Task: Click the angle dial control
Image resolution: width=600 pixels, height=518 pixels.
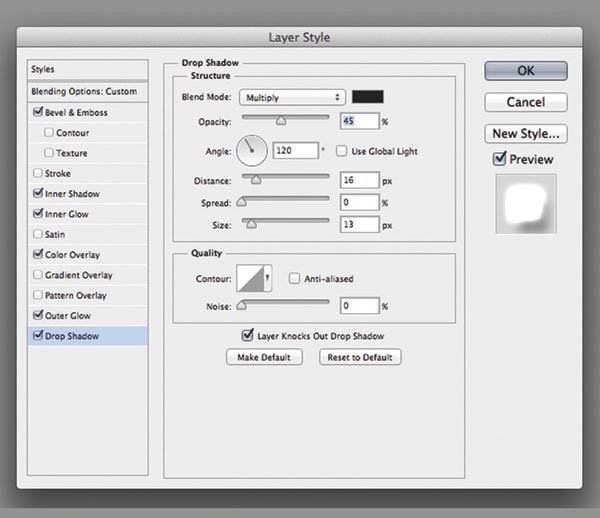Action: [252, 151]
